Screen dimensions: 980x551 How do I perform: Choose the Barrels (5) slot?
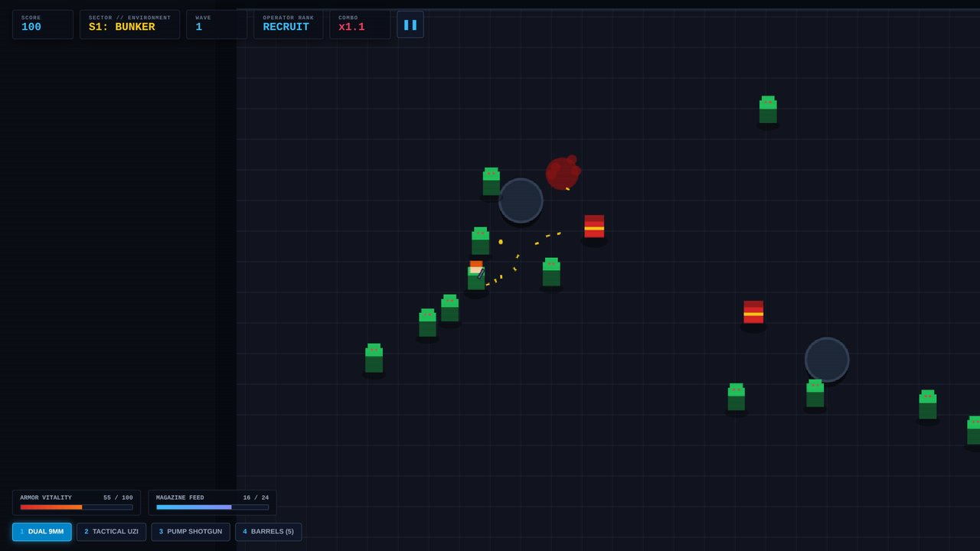click(x=269, y=532)
